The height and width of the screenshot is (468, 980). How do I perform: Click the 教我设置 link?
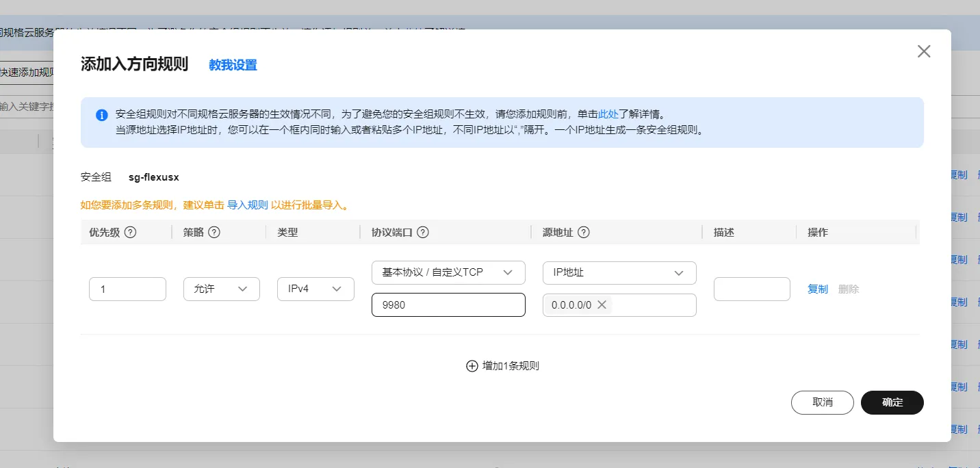click(233, 65)
